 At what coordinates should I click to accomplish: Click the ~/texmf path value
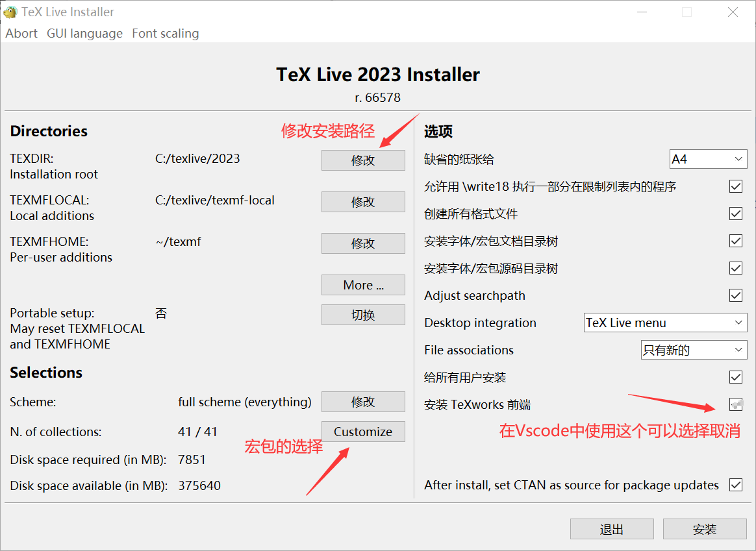point(178,242)
